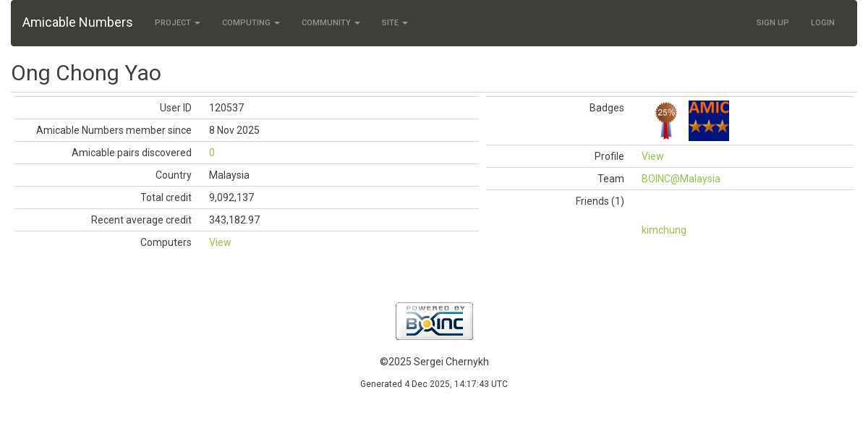Click the Recent average credit label

coord(141,220)
